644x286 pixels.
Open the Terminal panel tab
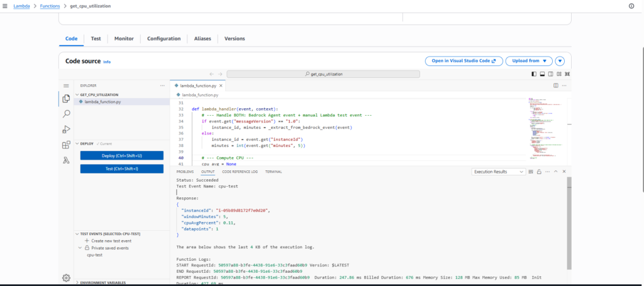273,172
